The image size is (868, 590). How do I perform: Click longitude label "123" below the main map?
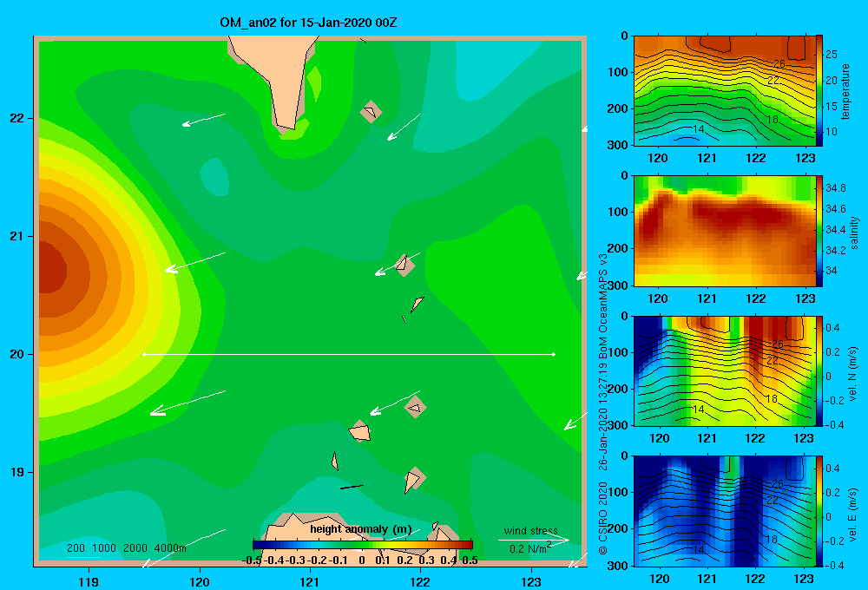point(531,581)
